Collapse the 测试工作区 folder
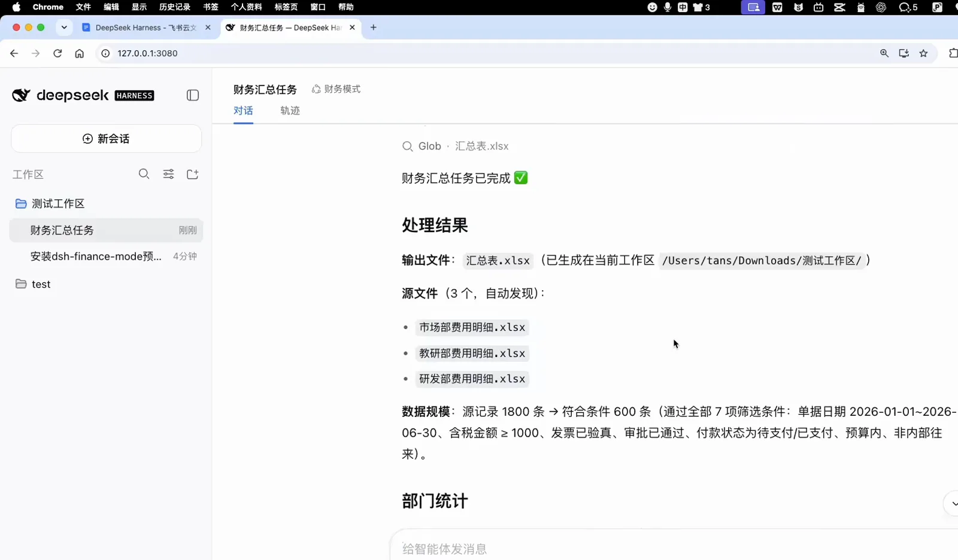Viewport: 958px width, 560px height. coord(50,203)
